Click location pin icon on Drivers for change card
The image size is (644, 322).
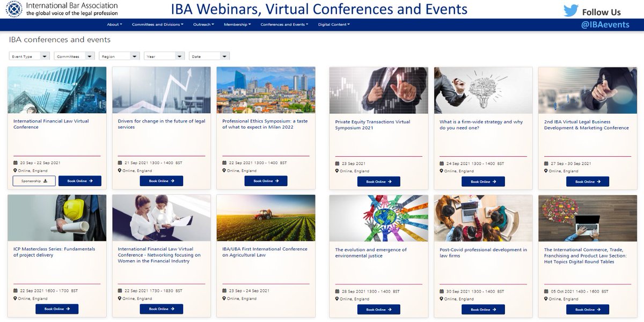120,171
